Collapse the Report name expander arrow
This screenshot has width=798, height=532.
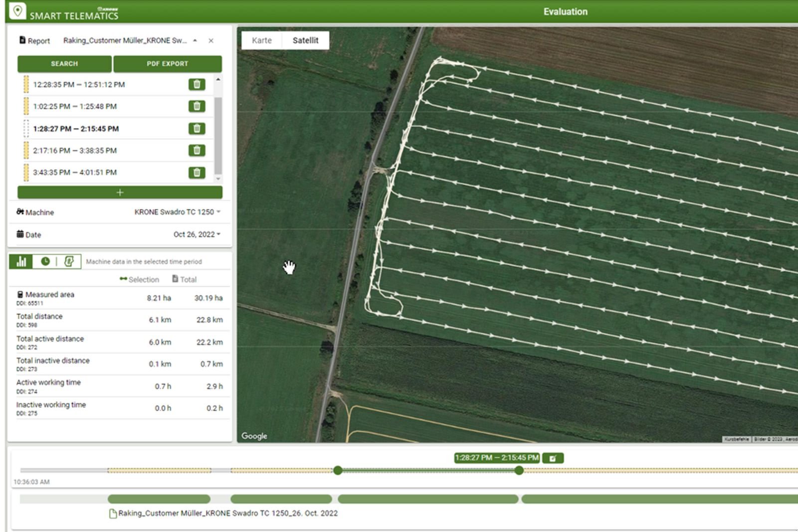coord(195,41)
